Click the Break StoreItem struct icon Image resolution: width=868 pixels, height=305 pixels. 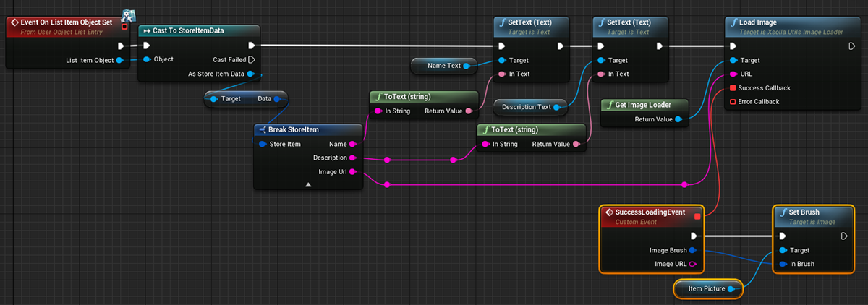pos(263,129)
